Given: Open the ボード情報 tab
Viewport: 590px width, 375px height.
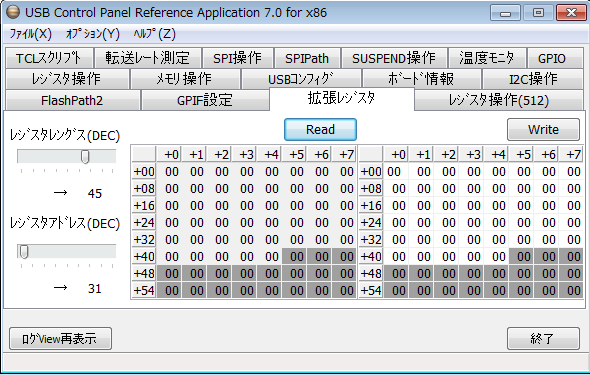Looking at the screenshot, I should [x=422, y=79].
